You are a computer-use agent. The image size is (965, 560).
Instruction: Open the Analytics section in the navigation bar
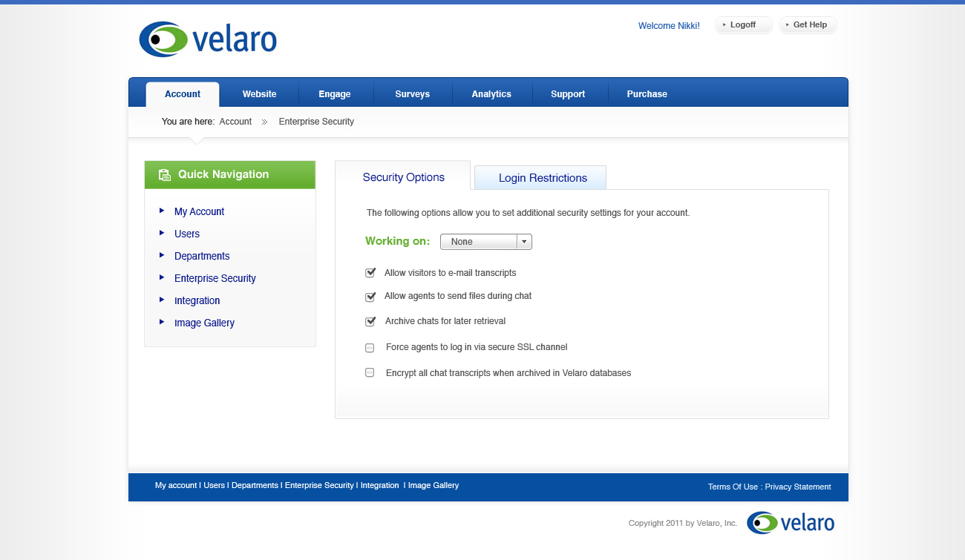[x=491, y=93]
